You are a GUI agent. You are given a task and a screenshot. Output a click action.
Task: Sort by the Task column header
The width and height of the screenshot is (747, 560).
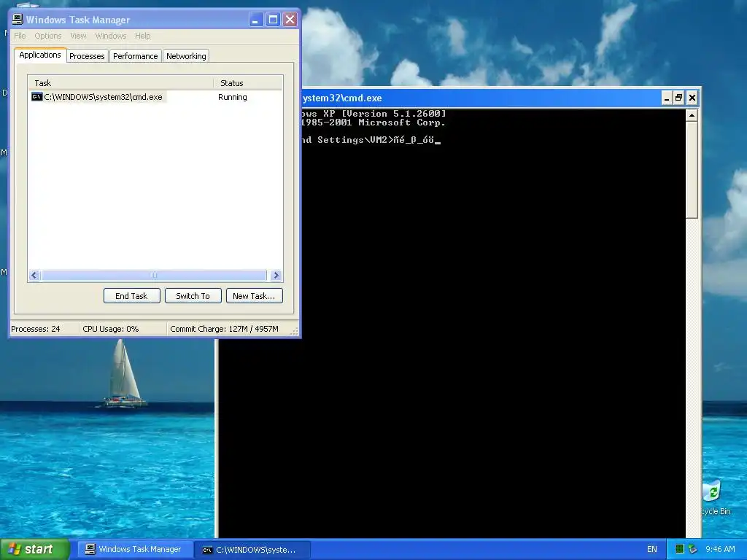pyautogui.click(x=120, y=83)
